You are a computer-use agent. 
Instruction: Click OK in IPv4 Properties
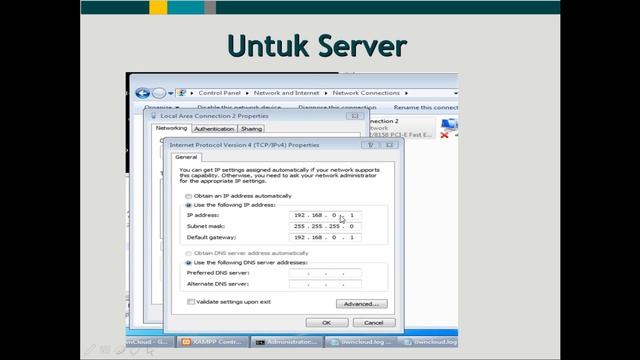coord(327,323)
